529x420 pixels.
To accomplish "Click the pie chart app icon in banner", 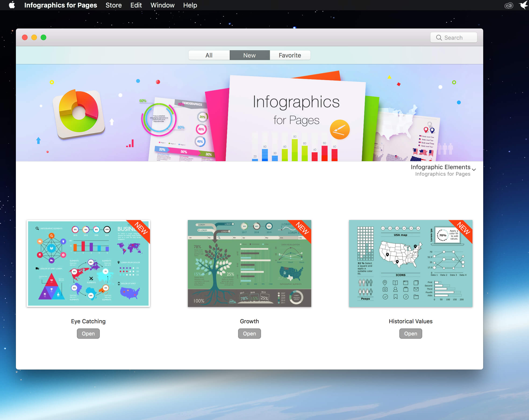I will [79, 114].
